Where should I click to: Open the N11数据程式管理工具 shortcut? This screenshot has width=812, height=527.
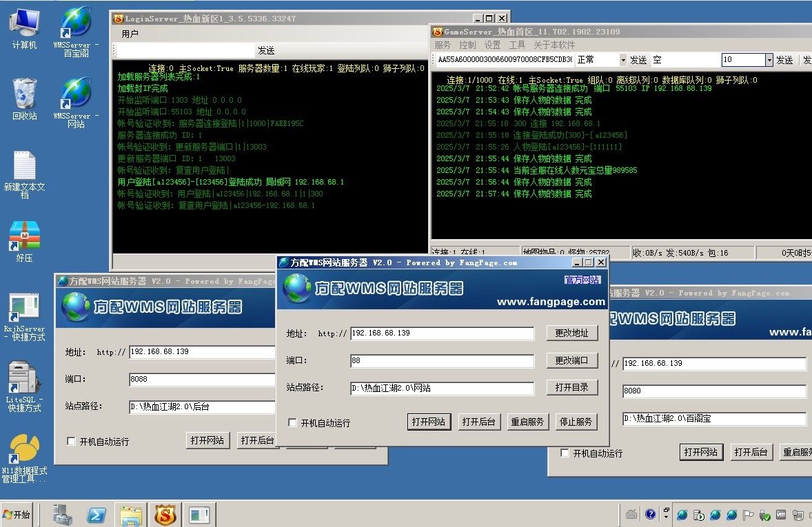24,458
